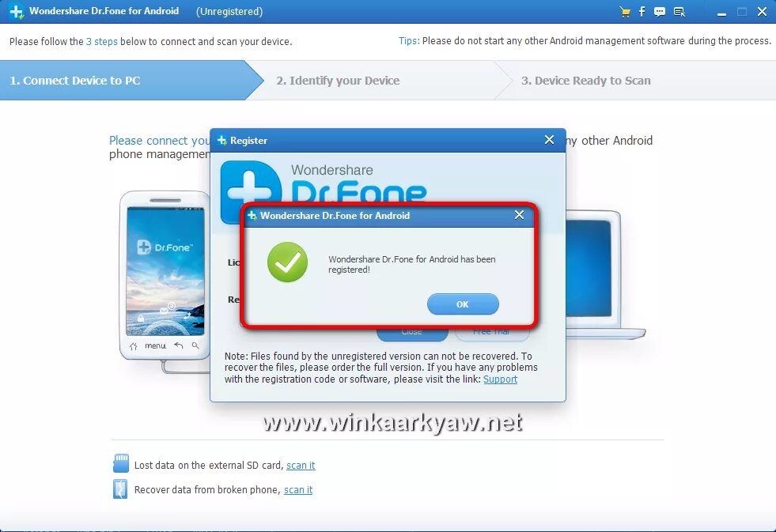Click the '3 steps' text in instructions
The image size is (776, 532).
pyautogui.click(x=102, y=42)
